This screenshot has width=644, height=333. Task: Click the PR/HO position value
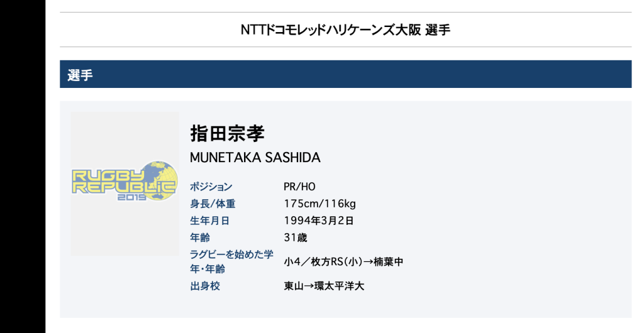click(299, 187)
